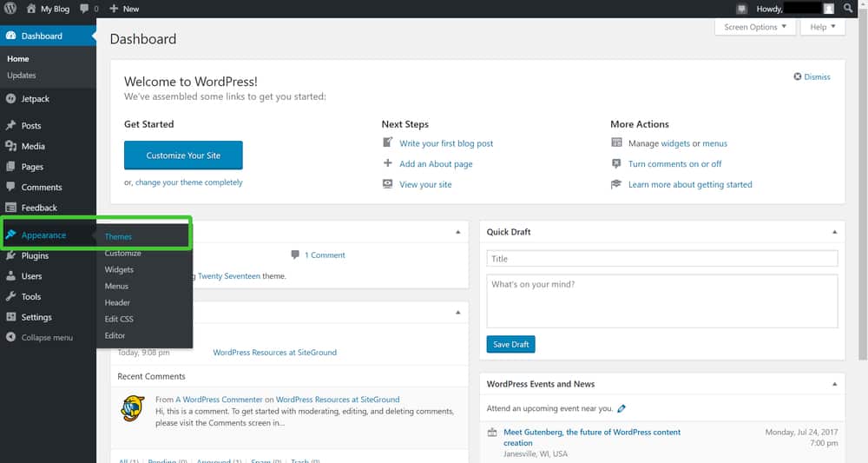This screenshot has width=868, height=463.
Task: Open Twenty Seventeen theme link
Action: coord(228,276)
